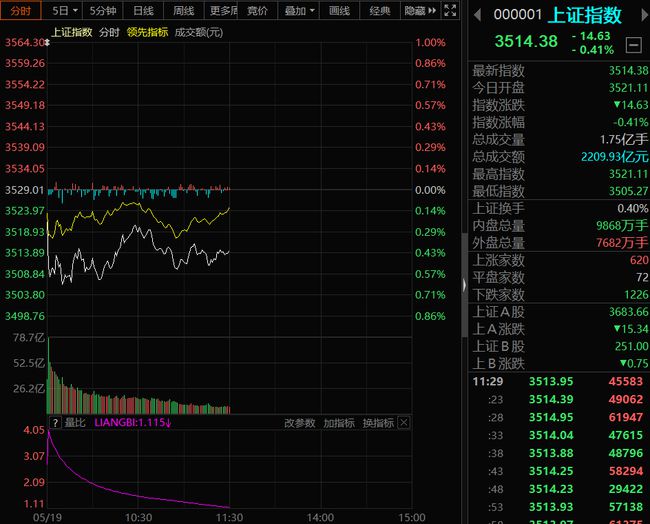The image size is (650, 524).
Task: Click the question mark help icon for 量比
Action: (55, 423)
